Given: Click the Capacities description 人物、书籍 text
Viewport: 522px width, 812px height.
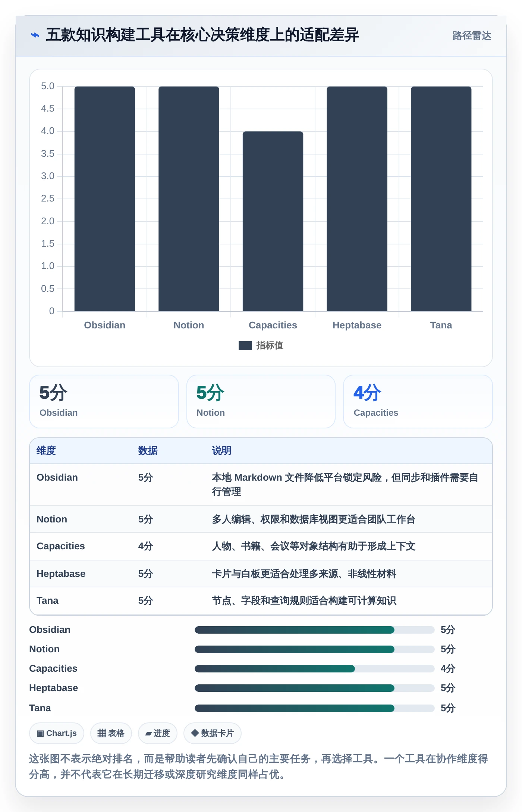Looking at the screenshot, I should 314,546.
